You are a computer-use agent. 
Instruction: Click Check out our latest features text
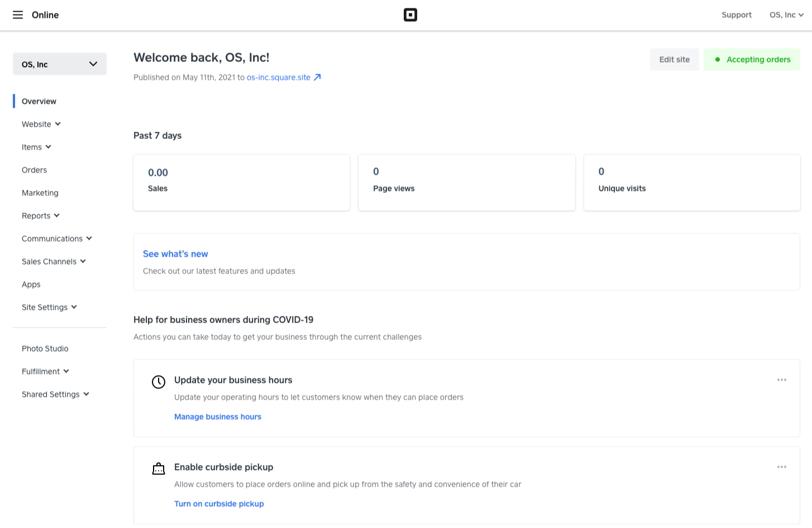click(219, 271)
